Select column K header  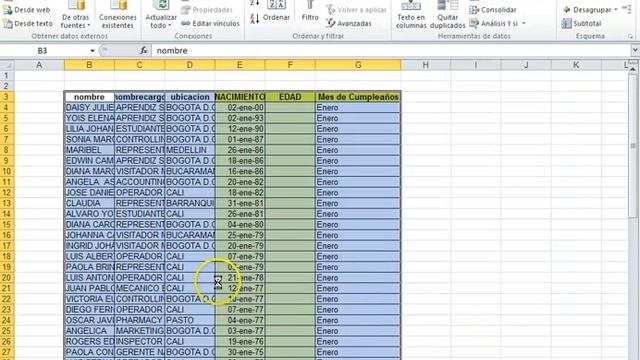(x=576, y=65)
